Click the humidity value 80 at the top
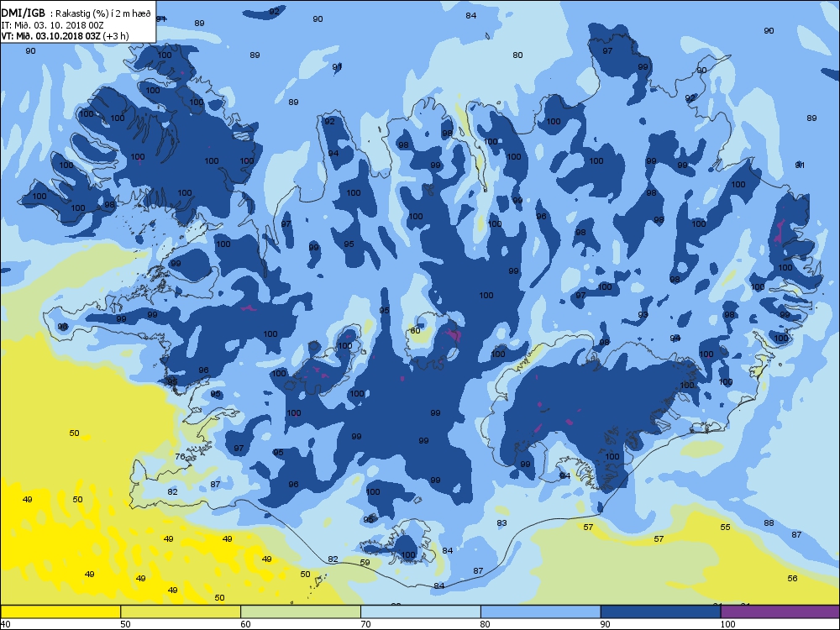This screenshot has height=630, width=840. coord(517,55)
